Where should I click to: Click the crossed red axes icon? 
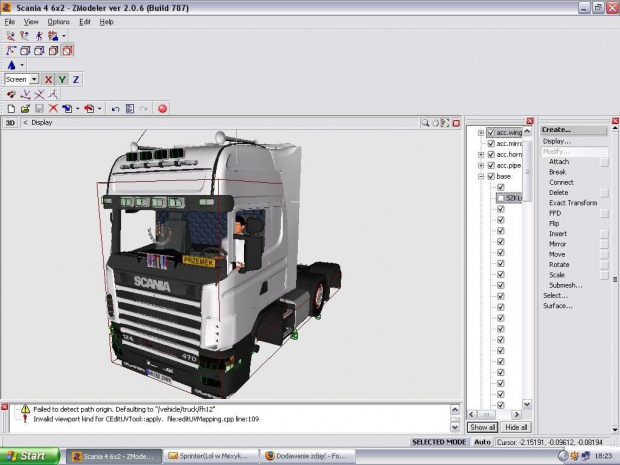point(39,95)
